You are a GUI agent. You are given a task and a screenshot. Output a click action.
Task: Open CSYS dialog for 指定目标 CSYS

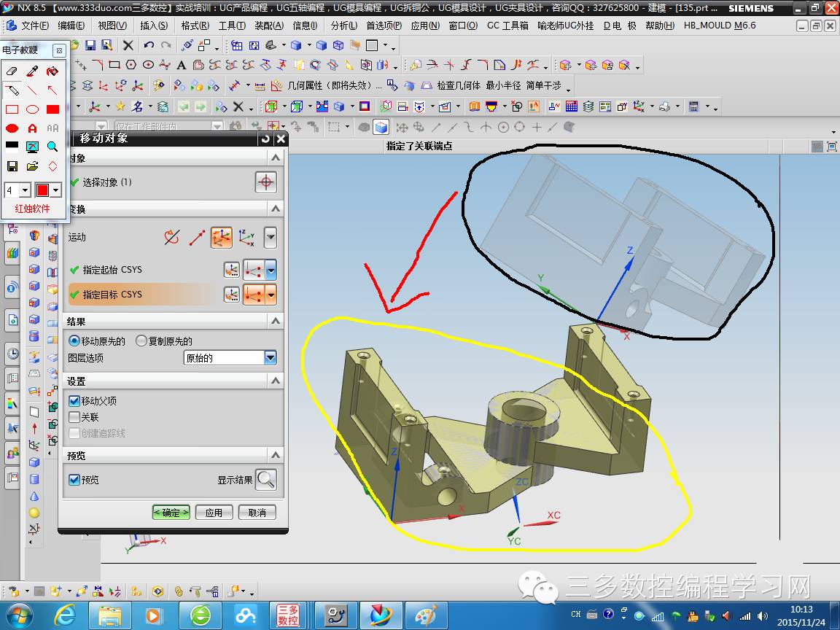coord(231,295)
